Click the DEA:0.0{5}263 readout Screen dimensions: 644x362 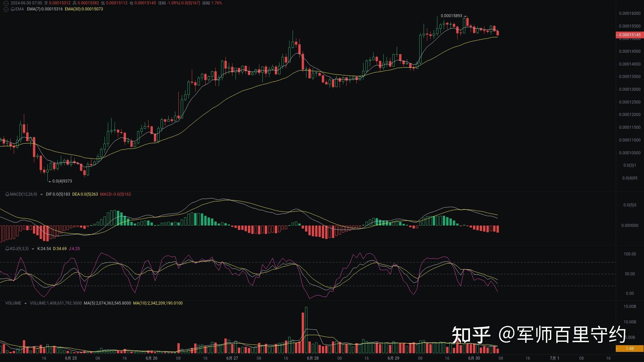85,194
